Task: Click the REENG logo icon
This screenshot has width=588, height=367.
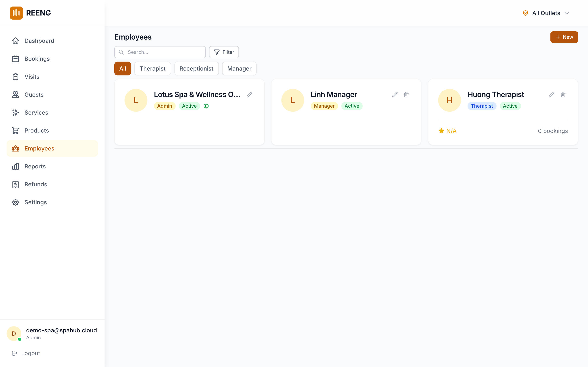Action: pyautogui.click(x=16, y=13)
